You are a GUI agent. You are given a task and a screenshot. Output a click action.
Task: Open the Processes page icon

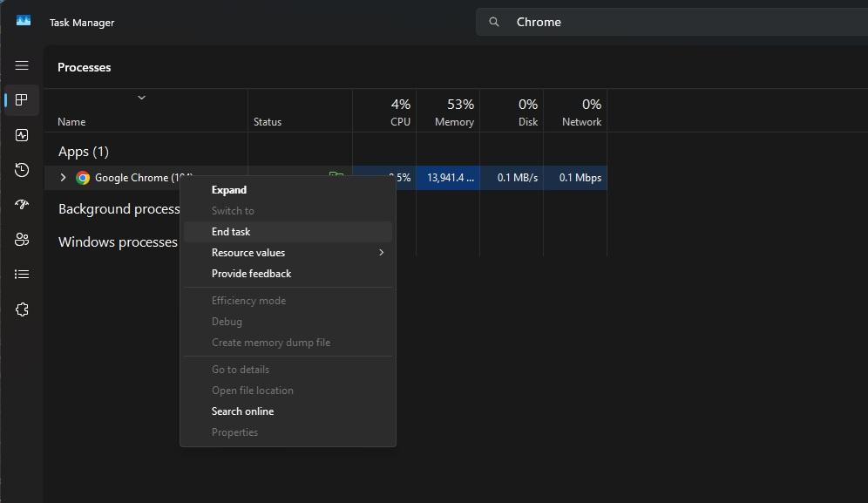[x=21, y=99]
